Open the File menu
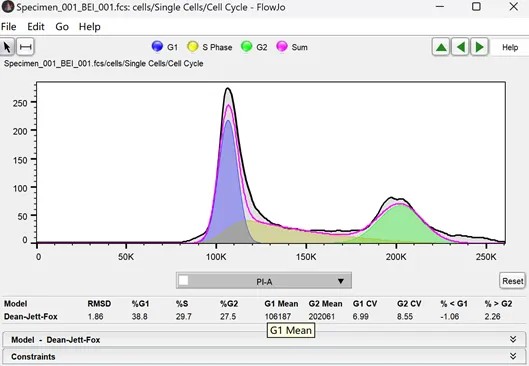 (8, 27)
